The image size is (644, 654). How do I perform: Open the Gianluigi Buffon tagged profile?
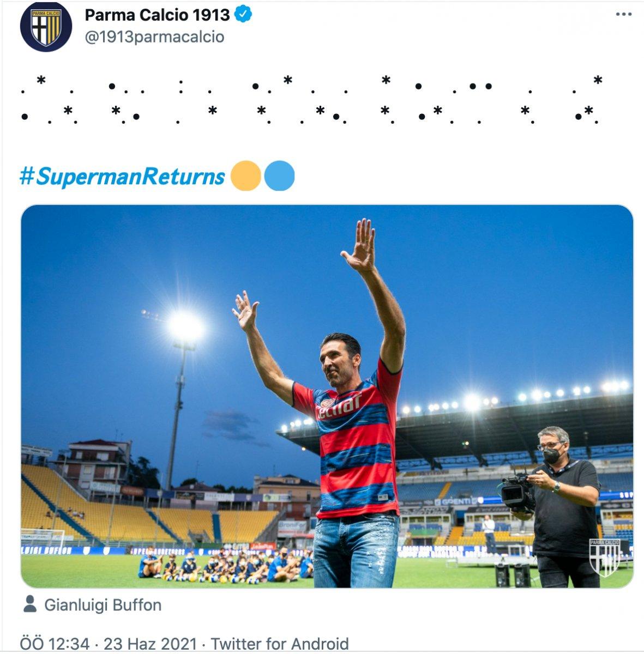click(x=104, y=605)
